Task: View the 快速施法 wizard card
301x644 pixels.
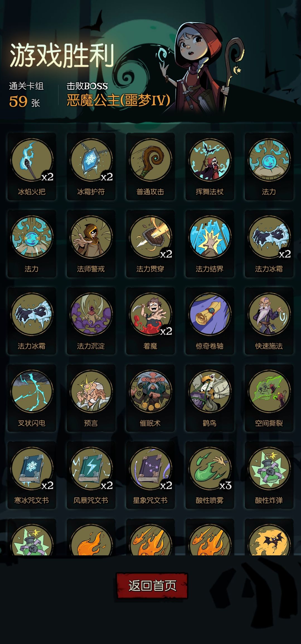Action: [269, 321]
